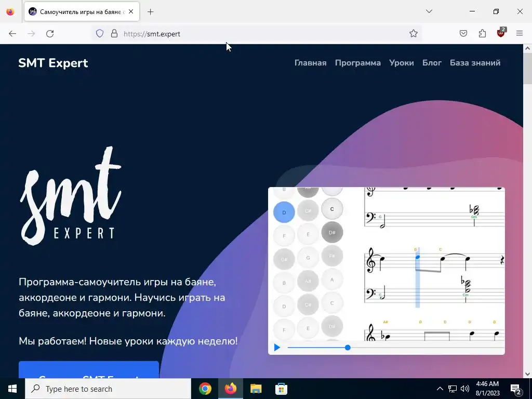532x399 pixels.
Task: Click the G accordion button
Action: tap(308, 258)
